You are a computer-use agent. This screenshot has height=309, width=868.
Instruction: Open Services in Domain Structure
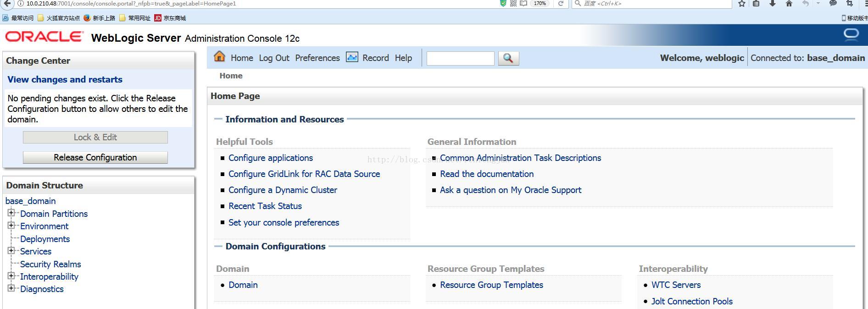pos(36,251)
